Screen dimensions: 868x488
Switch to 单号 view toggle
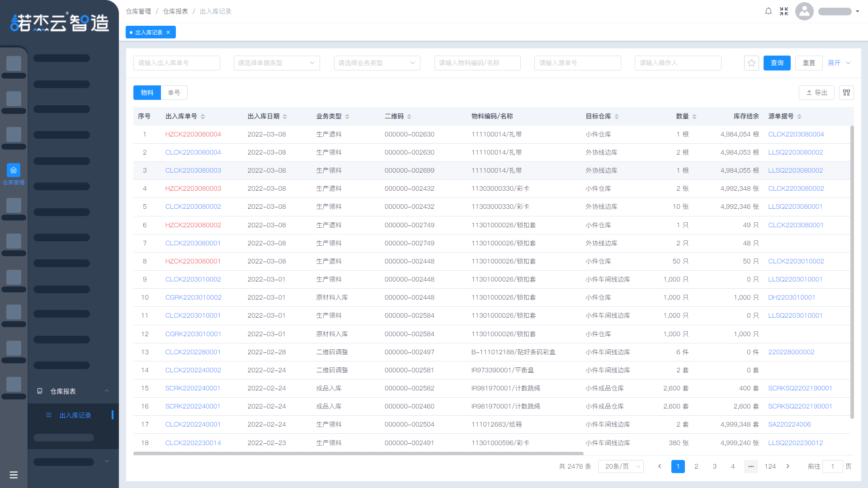(174, 93)
